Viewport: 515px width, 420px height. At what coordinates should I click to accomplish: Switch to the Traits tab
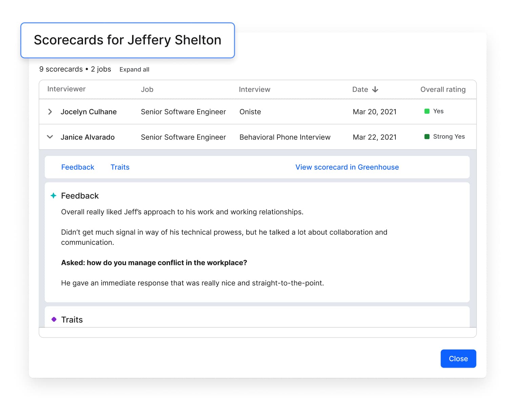pyautogui.click(x=120, y=167)
